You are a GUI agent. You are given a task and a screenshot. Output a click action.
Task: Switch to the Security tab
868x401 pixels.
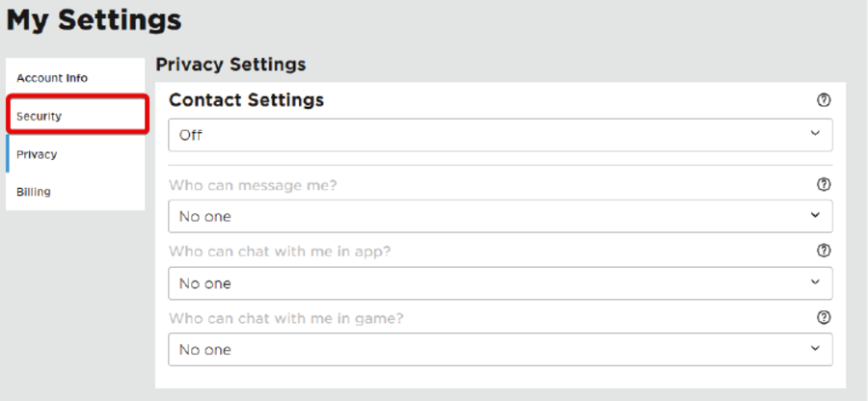[x=40, y=116]
